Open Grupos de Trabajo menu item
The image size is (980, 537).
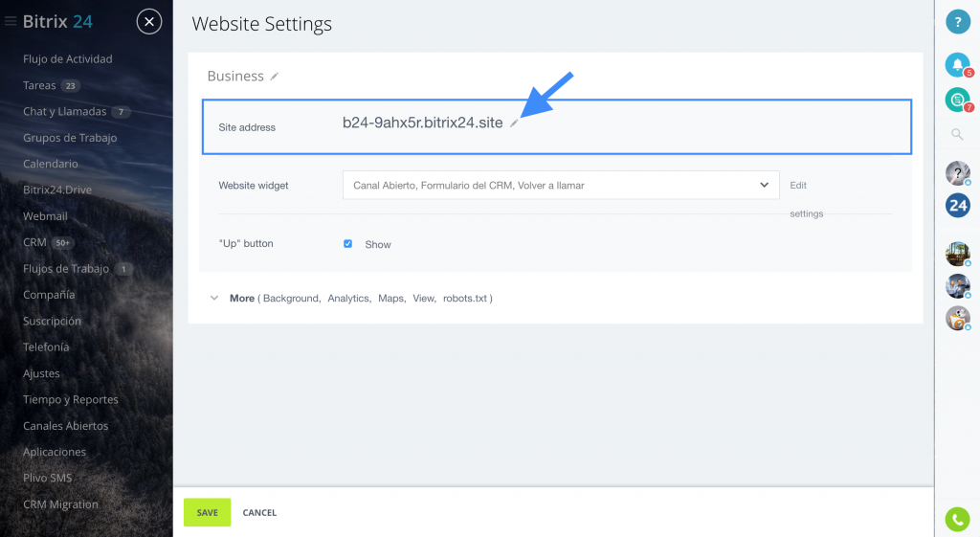[70, 138]
